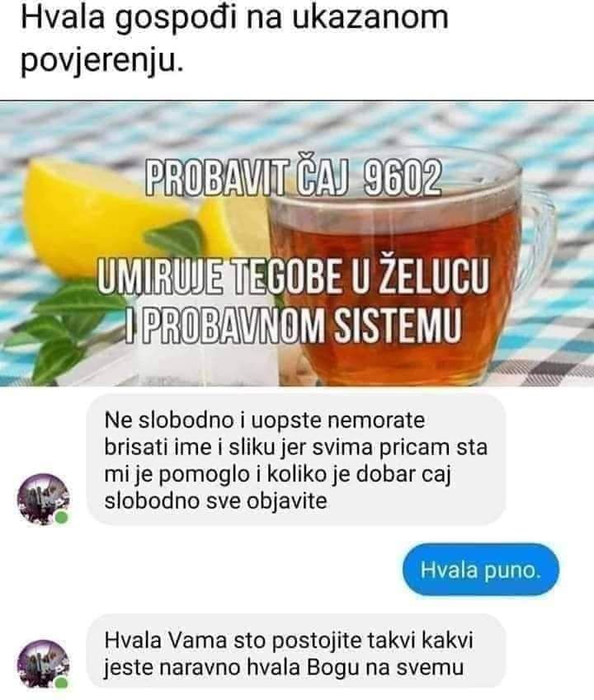This screenshot has height=700, width=594.
Task: Click the "UMIRUJE TEGOBE U ŽELUCU" text line
Action: click(293, 276)
